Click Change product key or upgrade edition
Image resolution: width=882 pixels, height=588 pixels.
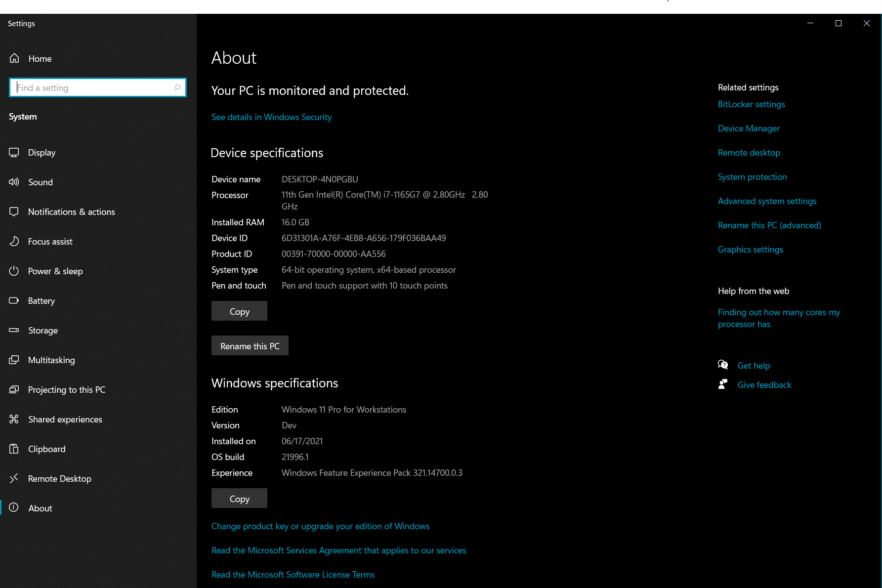click(x=320, y=526)
